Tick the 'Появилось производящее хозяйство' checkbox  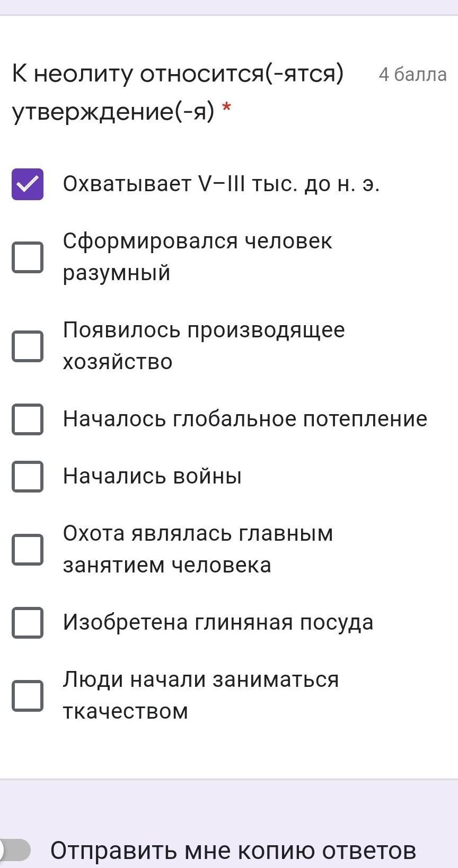coord(28,346)
